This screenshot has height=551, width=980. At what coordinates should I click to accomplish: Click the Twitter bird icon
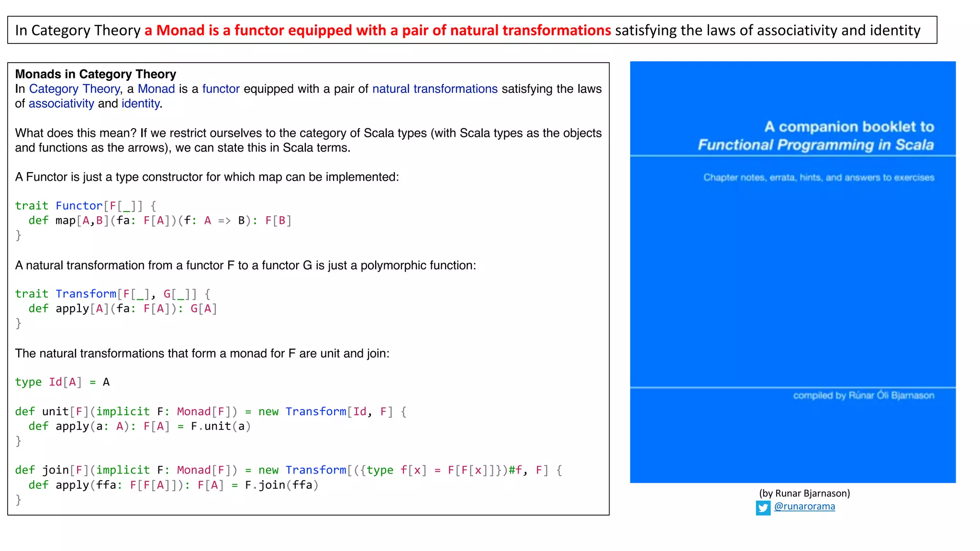click(x=763, y=507)
